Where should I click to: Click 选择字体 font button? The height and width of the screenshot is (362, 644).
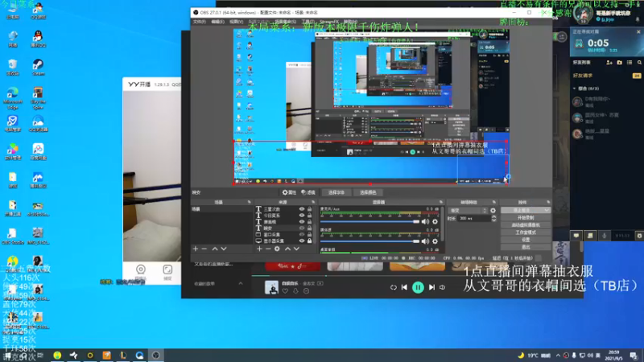(x=336, y=192)
